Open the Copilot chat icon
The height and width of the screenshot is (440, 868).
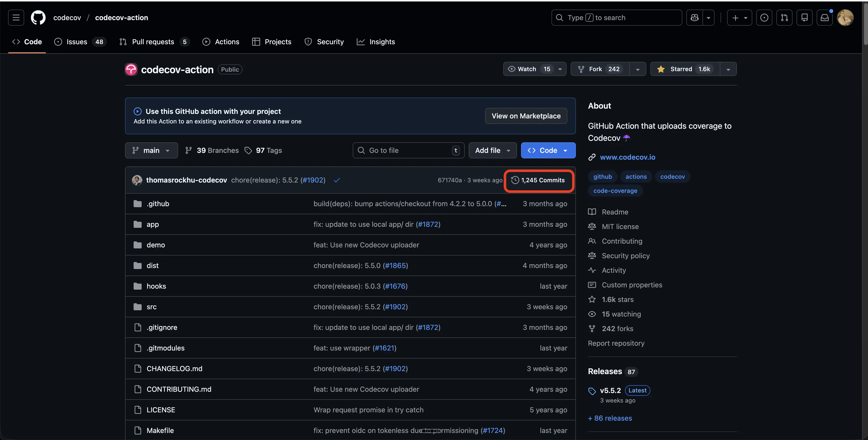pyautogui.click(x=694, y=18)
